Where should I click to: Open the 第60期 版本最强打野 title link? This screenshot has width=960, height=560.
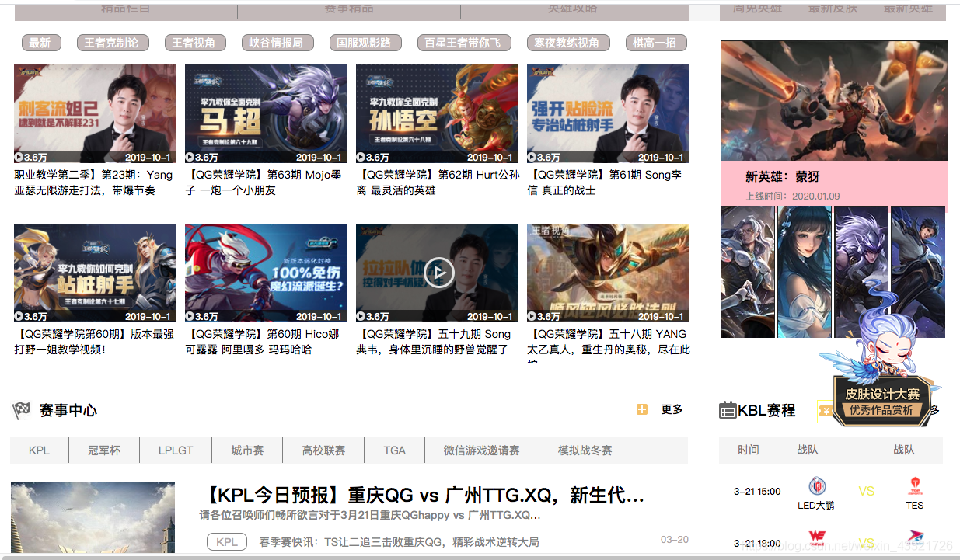tap(94, 342)
